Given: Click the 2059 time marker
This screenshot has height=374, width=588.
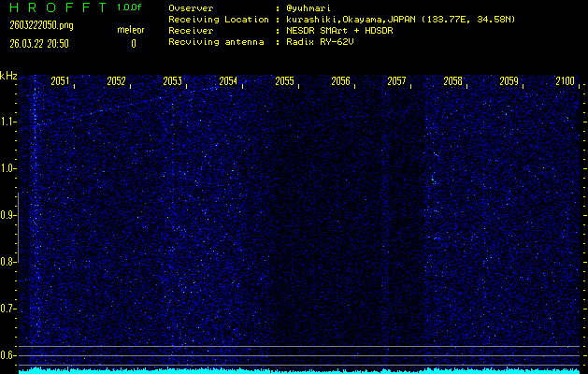Looking at the screenshot, I should point(509,81).
